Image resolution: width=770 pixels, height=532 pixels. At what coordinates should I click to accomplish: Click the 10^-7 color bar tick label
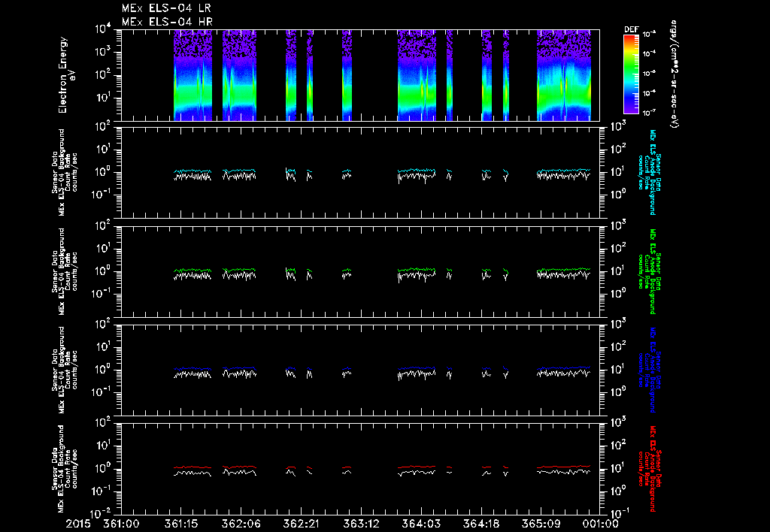click(649, 113)
